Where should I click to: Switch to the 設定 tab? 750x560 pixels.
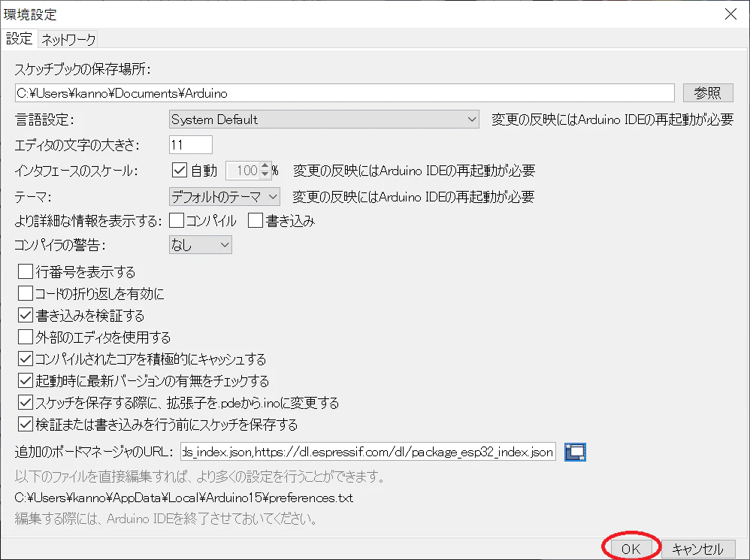[19, 39]
